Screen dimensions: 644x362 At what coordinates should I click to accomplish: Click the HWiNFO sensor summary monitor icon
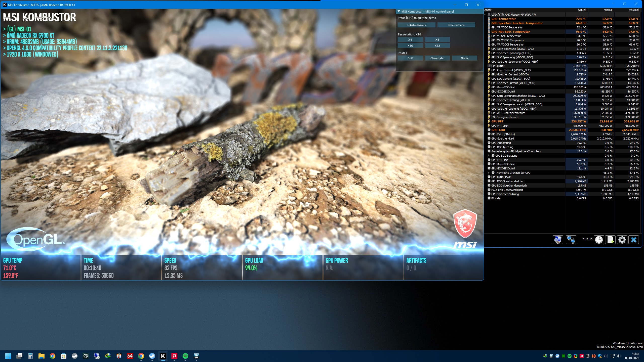558,240
